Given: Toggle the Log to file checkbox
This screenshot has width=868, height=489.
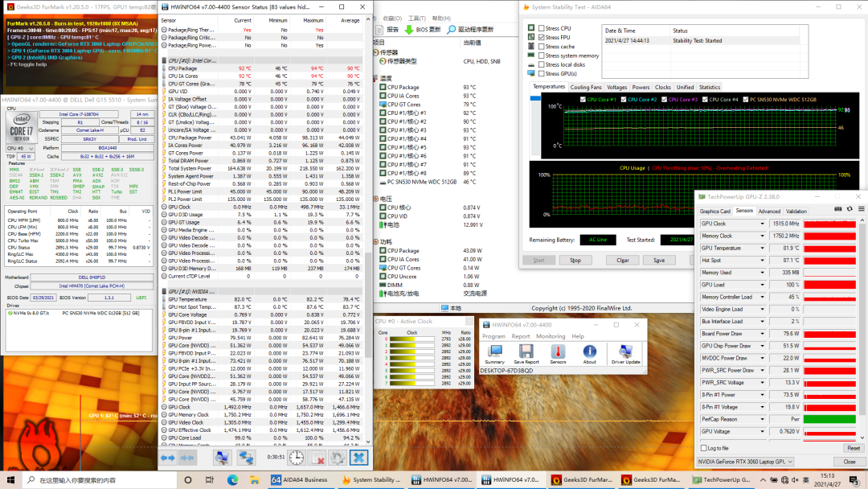Looking at the screenshot, I should tap(704, 448).
